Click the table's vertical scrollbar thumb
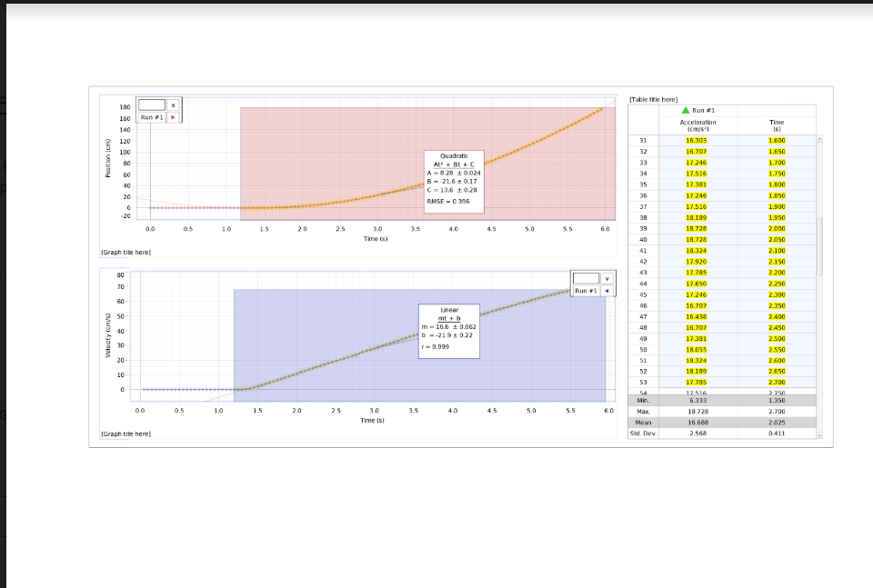The image size is (873, 588). 819,246
